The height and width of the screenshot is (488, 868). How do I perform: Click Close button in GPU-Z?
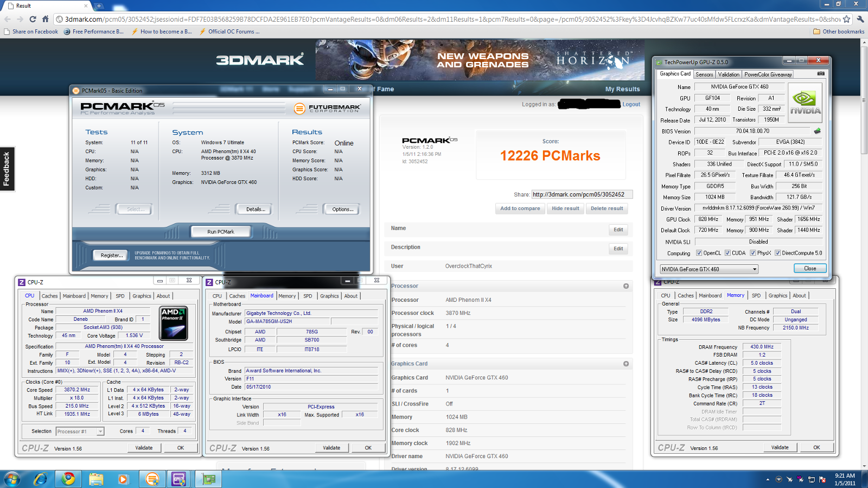coord(810,268)
